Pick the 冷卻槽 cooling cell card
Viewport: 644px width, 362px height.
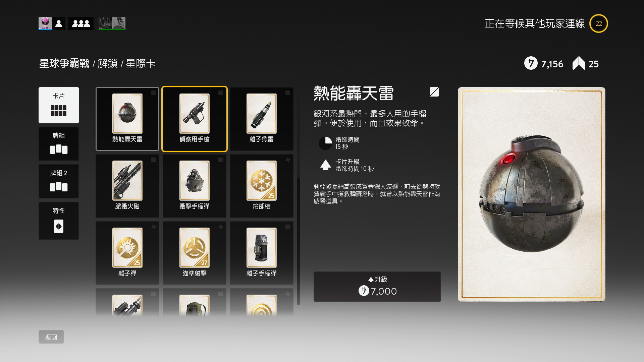(x=262, y=186)
